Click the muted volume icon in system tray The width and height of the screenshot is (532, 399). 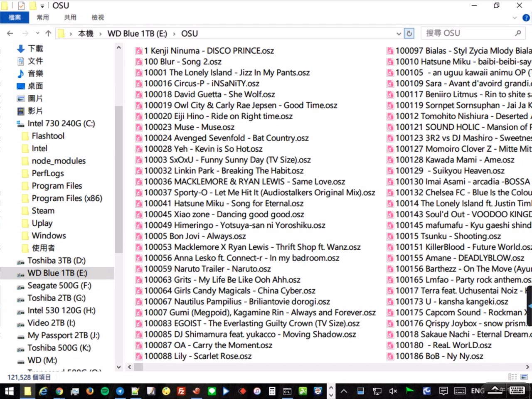(393, 391)
